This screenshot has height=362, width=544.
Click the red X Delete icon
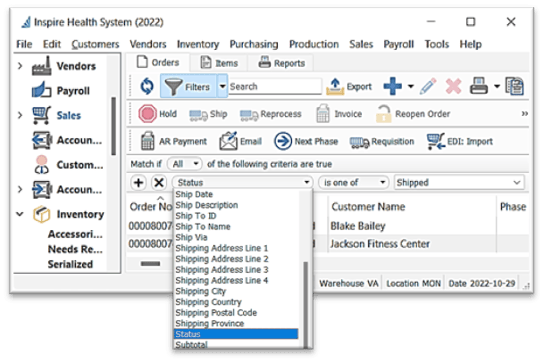453,86
